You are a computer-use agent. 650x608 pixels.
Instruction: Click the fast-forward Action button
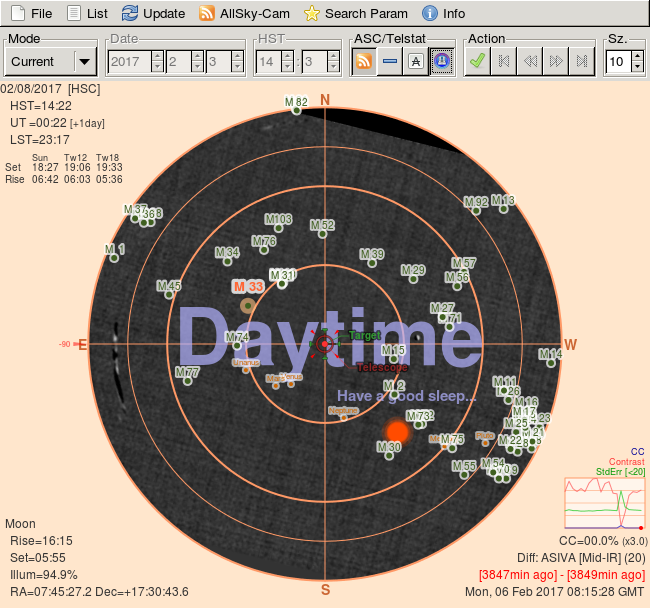click(x=556, y=61)
